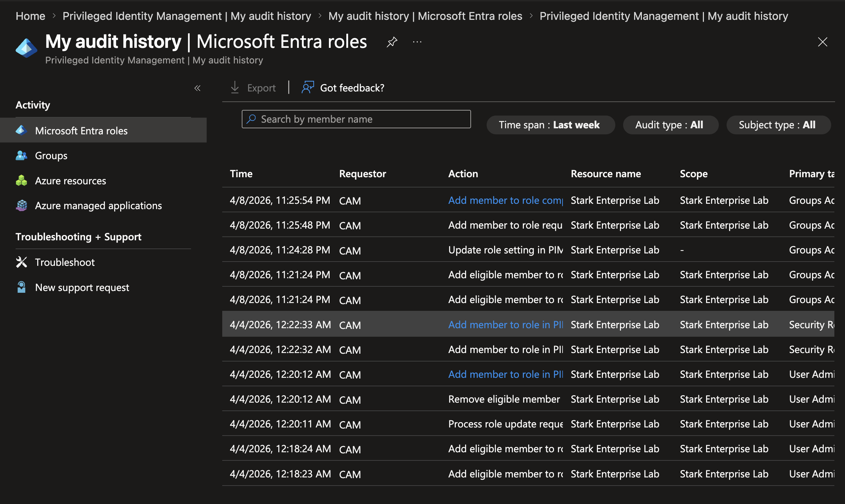Viewport: 845px width, 504px height.
Task: Close the My audit history blade
Action: click(x=822, y=42)
